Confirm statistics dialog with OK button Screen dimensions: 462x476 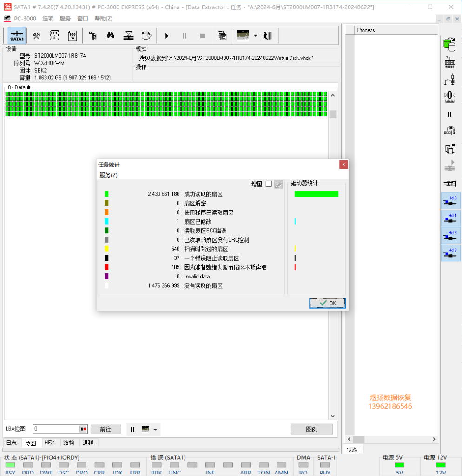coord(327,303)
